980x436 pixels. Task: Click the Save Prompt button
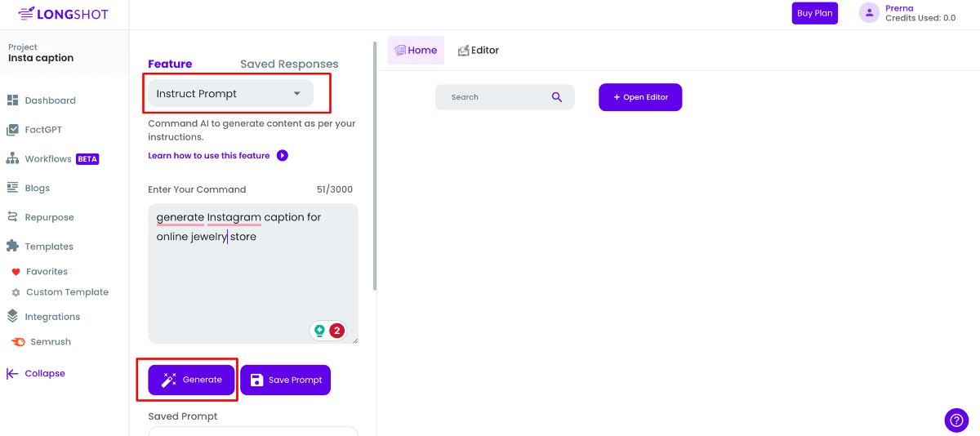(x=285, y=380)
